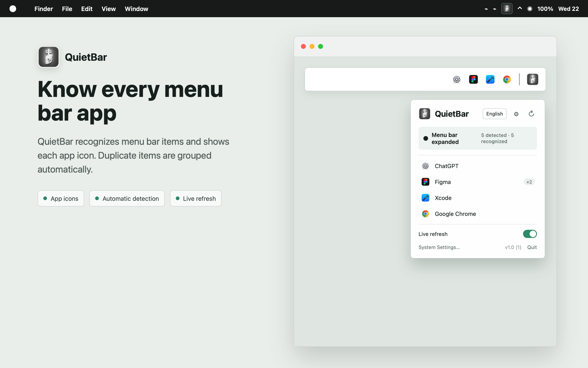Click the ChatGPT icon in the popover list
The width and height of the screenshot is (588, 368).
(x=425, y=166)
